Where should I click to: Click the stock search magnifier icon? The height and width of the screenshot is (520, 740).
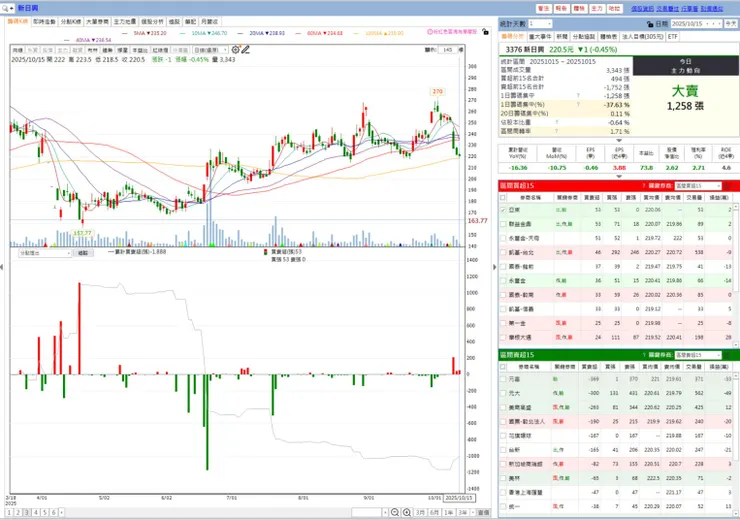pos(5,8)
